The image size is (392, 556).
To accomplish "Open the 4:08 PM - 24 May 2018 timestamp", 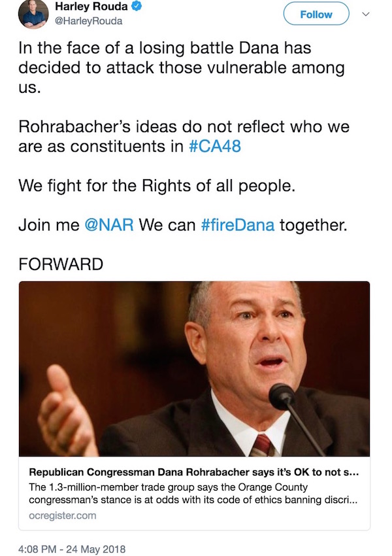I will point(72,549).
